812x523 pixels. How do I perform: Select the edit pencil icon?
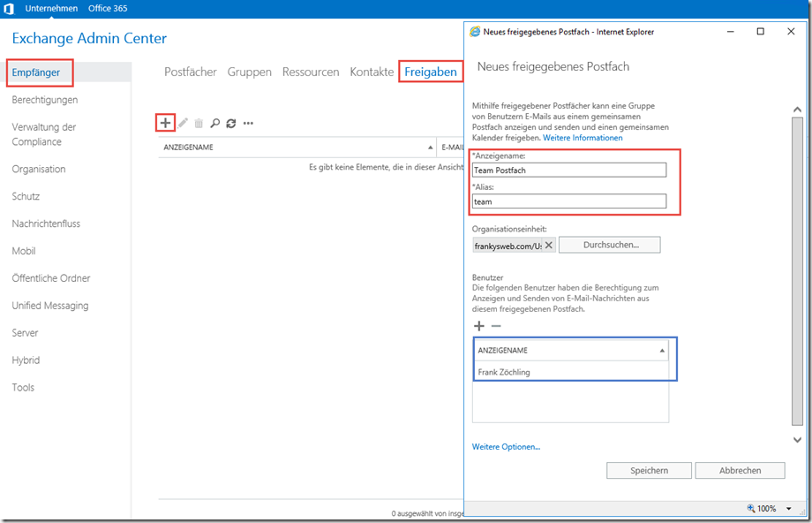[x=183, y=123]
